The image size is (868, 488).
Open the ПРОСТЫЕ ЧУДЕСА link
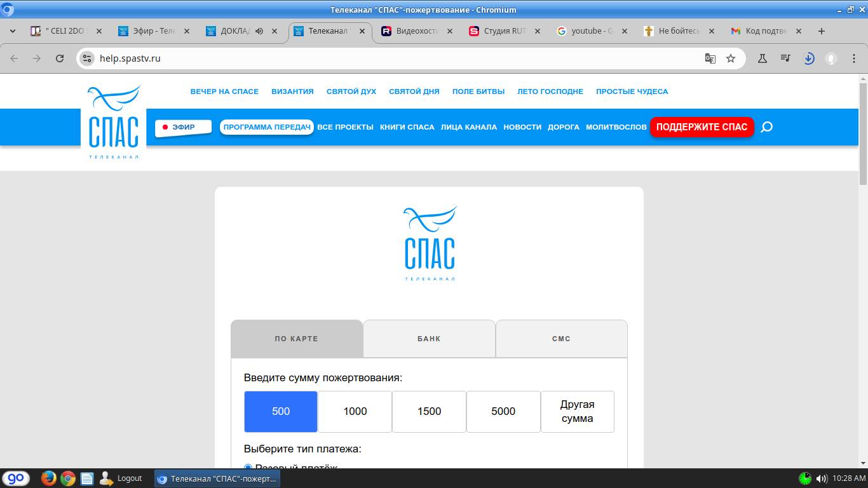tap(632, 91)
